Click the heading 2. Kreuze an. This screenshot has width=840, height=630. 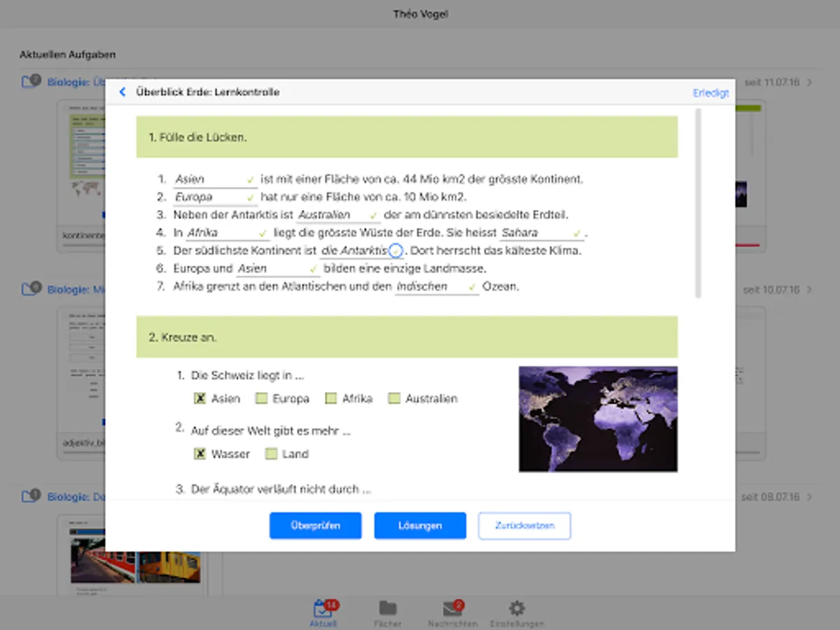(183, 337)
